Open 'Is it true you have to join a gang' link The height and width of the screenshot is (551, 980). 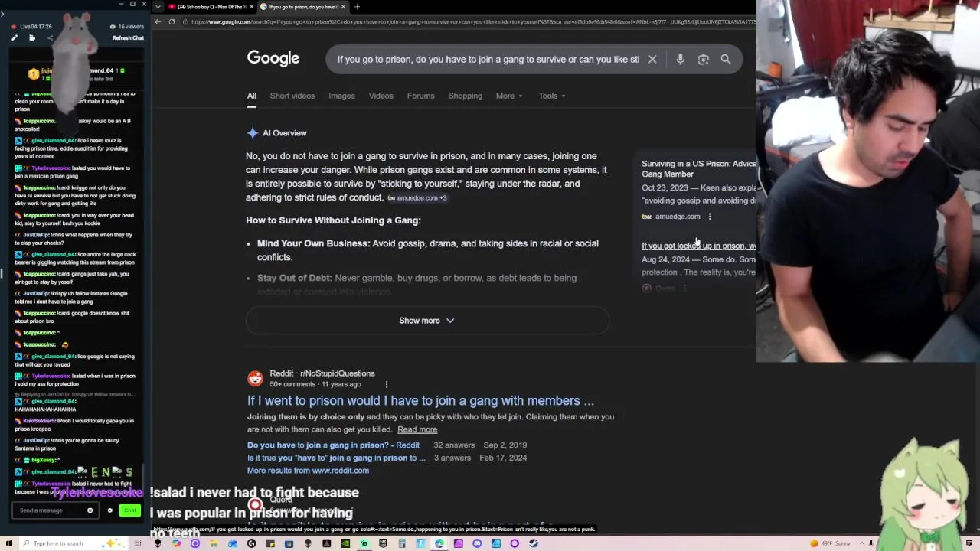pos(336,458)
